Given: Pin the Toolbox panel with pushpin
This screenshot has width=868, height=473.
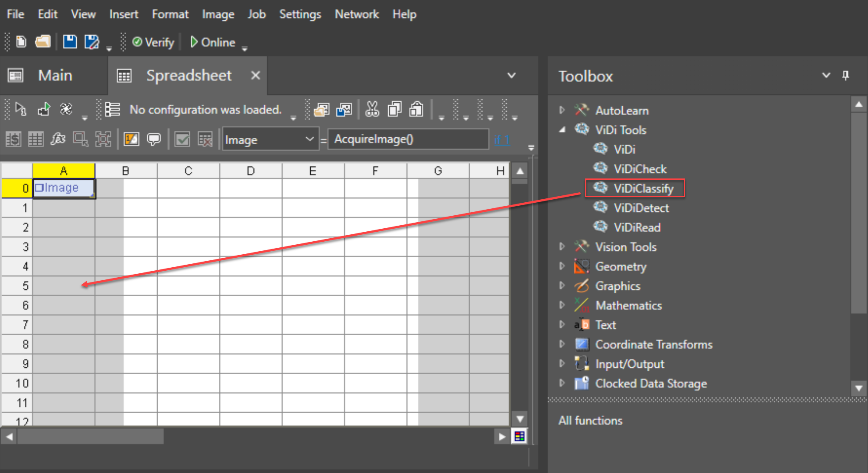Looking at the screenshot, I should [x=845, y=75].
